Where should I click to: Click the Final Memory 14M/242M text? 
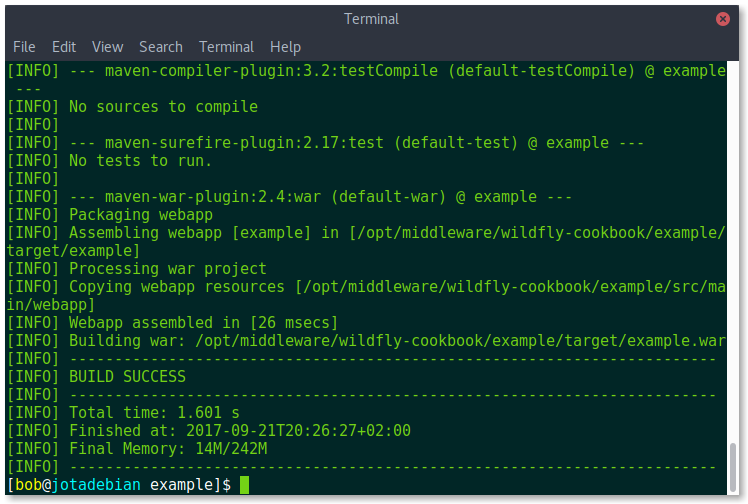168,449
